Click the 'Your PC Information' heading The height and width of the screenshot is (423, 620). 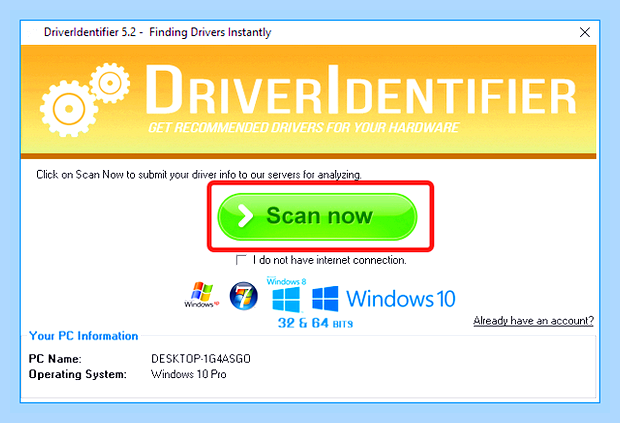83,336
